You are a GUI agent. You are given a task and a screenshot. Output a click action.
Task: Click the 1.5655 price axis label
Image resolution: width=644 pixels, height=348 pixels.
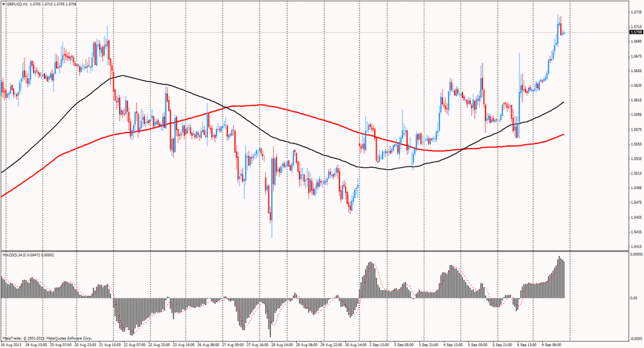click(636, 71)
